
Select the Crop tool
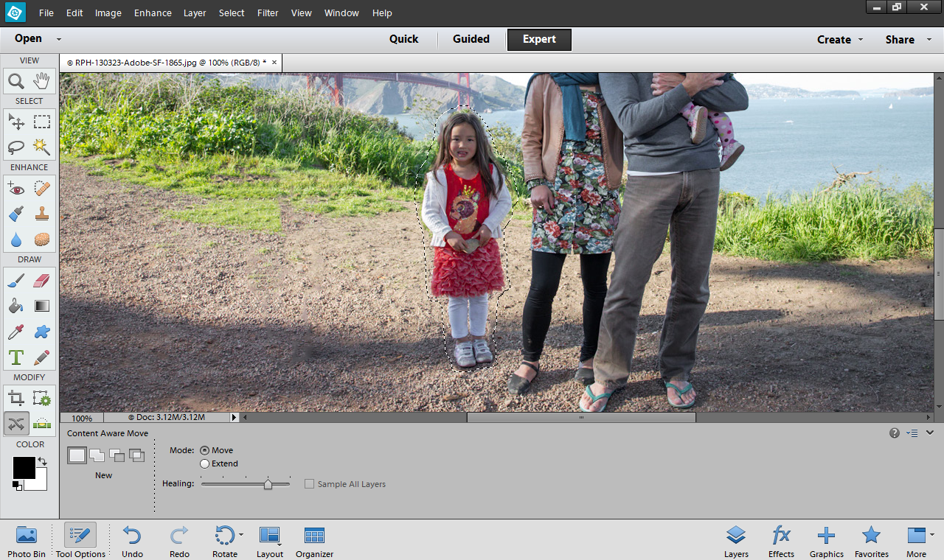click(16, 399)
